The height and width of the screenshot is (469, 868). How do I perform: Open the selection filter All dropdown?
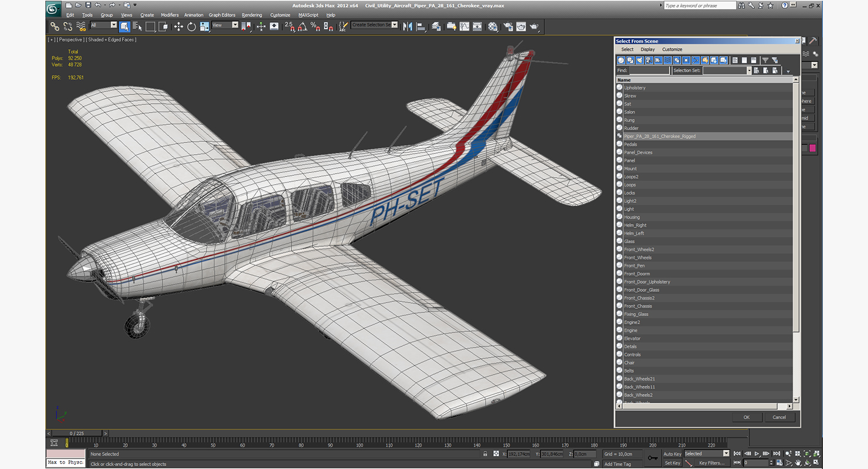click(x=104, y=25)
